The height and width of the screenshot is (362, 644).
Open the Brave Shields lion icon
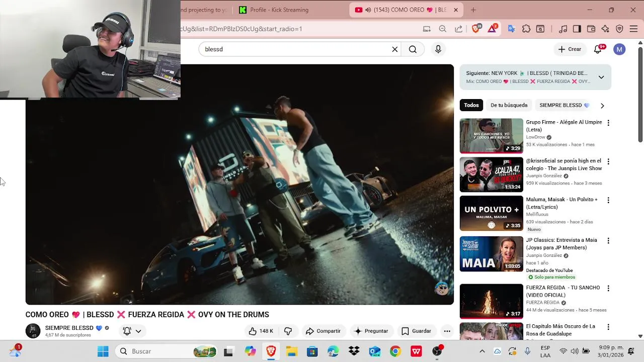(x=475, y=29)
